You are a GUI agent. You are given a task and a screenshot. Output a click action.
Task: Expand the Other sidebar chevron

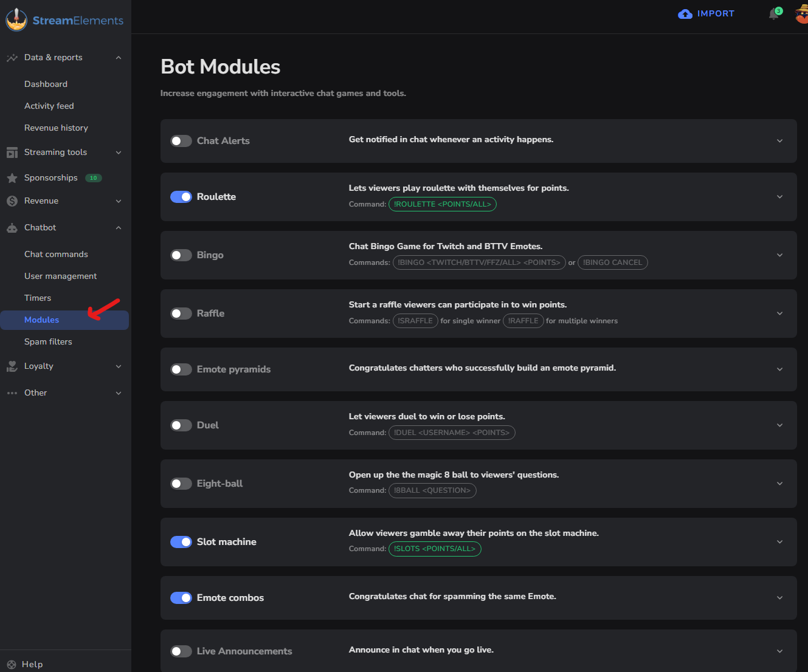tap(119, 393)
